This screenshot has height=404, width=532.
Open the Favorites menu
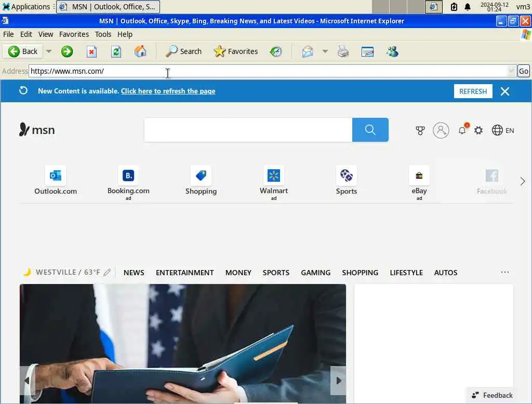click(x=74, y=34)
